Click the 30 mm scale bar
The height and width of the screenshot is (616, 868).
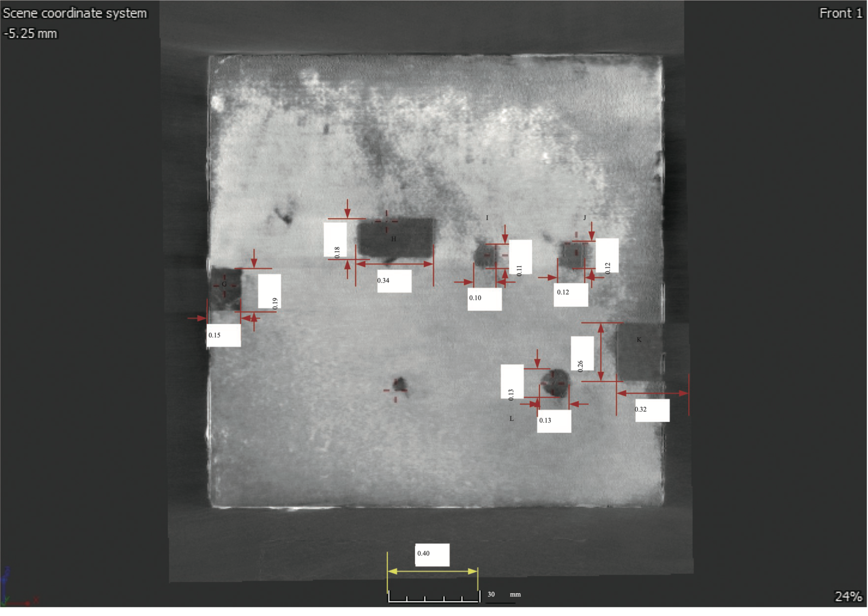(434, 596)
